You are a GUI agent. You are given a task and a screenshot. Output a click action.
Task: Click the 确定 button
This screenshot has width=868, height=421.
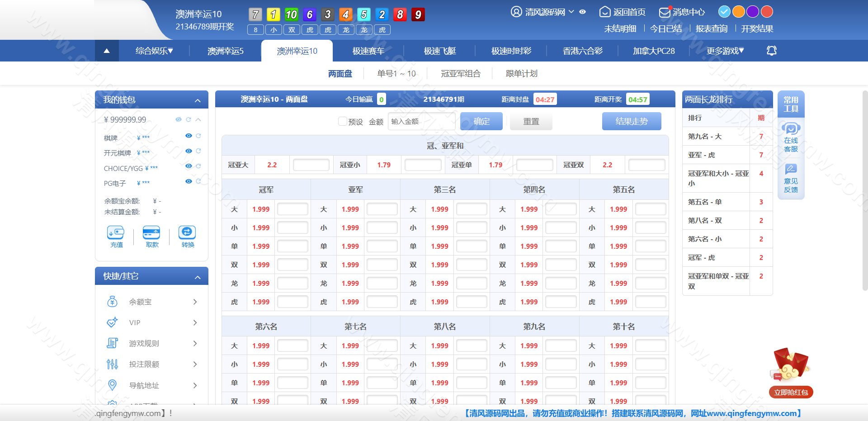tap(481, 121)
